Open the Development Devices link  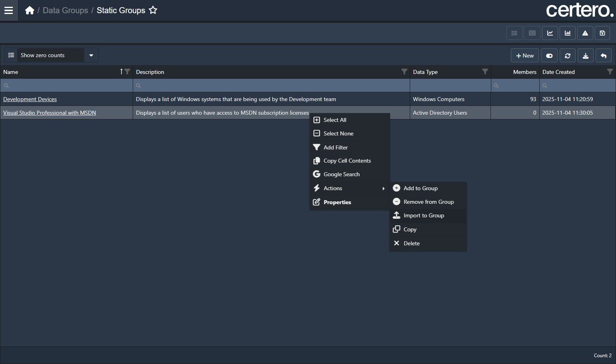point(30,99)
